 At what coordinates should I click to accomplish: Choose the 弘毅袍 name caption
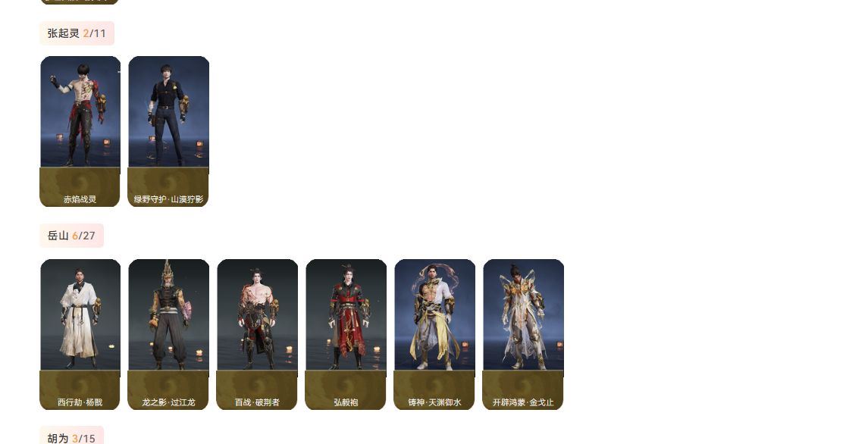[346, 402]
